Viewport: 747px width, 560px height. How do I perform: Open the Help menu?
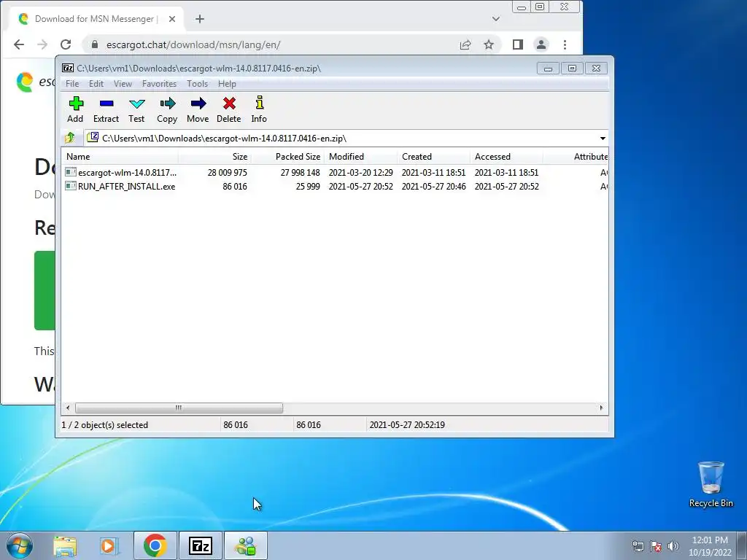click(x=228, y=84)
